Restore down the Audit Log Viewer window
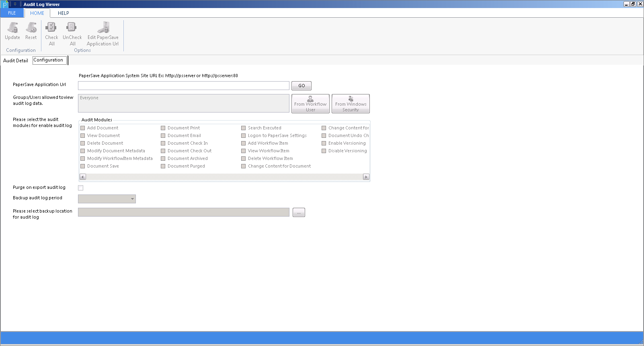This screenshot has width=644, height=346. click(x=633, y=4)
